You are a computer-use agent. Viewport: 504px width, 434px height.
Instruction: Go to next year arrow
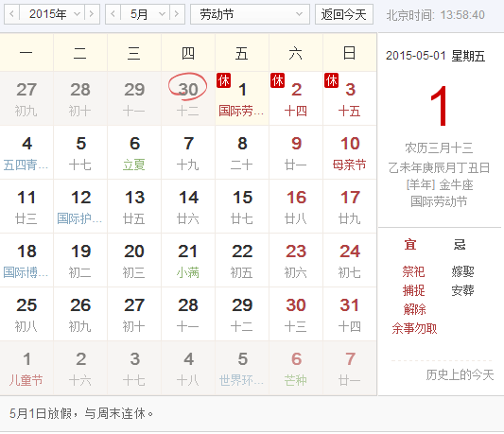click(92, 14)
